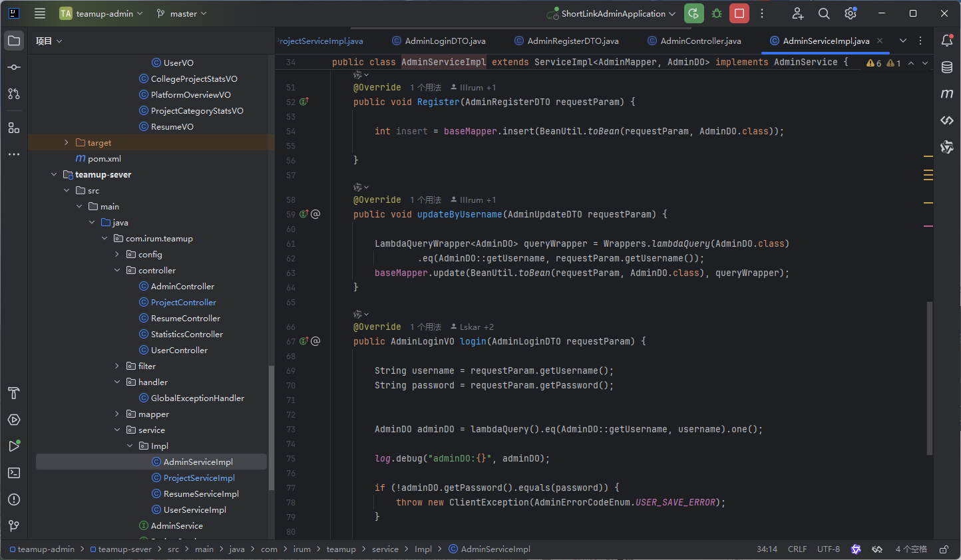Select UserServiceImpl in project tree
Screen dimensions: 961x560
[194, 510]
